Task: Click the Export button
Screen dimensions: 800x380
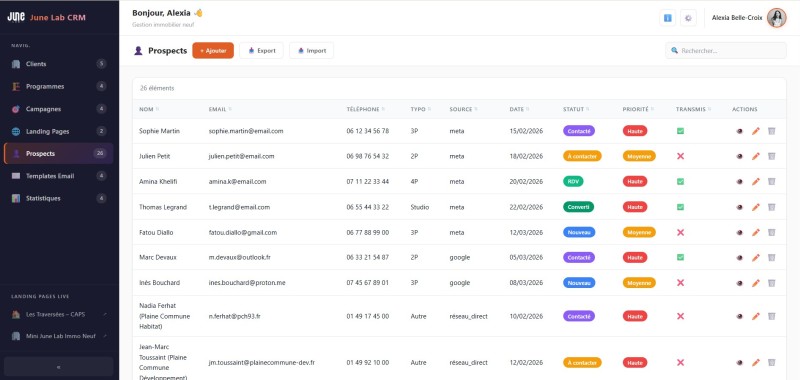Action: (261, 50)
